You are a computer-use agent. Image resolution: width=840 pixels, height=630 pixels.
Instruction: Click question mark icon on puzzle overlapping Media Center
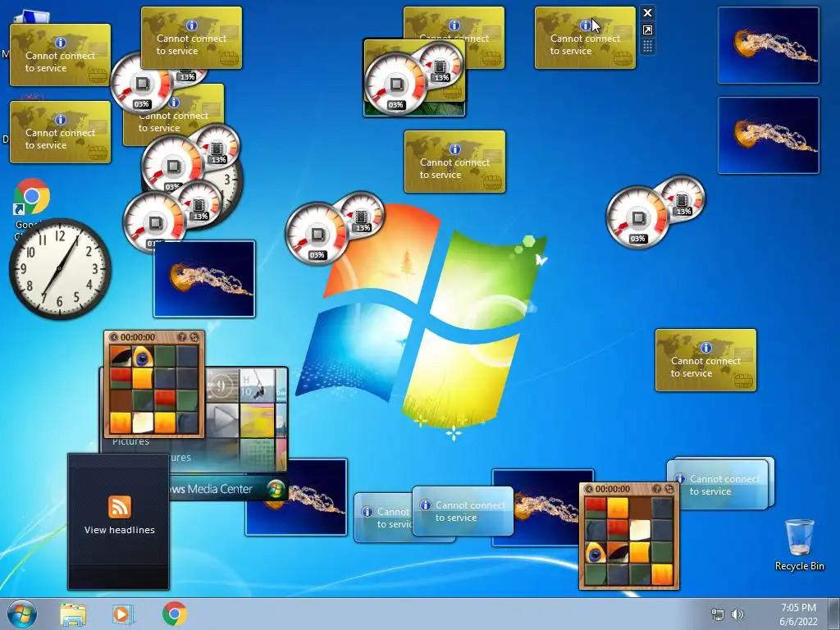click(181, 337)
